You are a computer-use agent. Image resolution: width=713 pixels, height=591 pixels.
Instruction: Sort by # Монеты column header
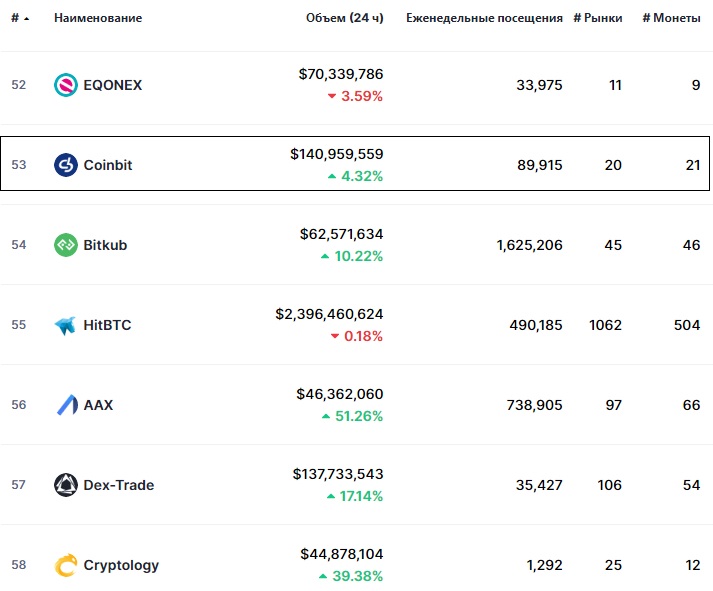pos(672,18)
